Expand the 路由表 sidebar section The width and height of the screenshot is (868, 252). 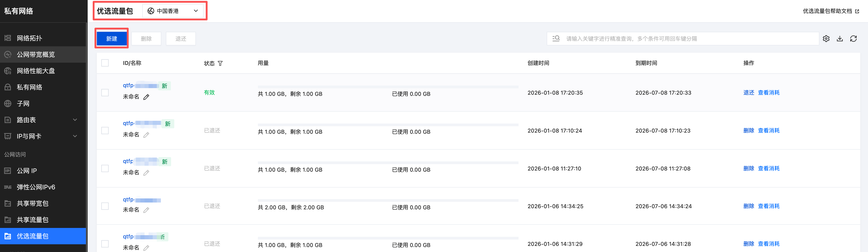(x=75, y=120)
